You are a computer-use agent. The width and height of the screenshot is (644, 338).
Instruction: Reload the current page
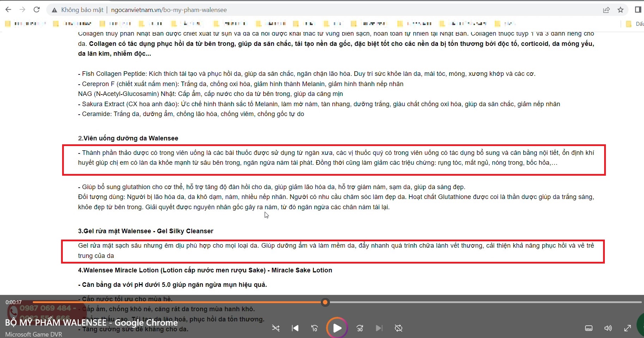point(36,10)
